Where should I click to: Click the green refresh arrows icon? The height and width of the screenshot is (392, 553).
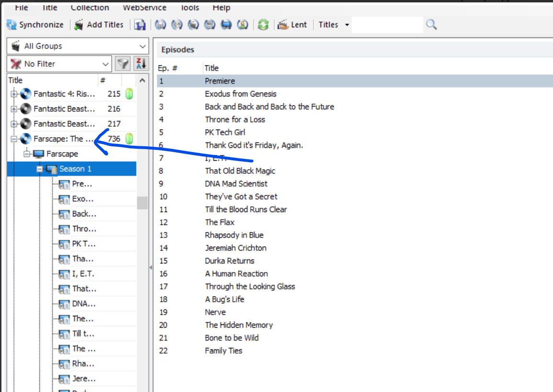coord(263,24)
